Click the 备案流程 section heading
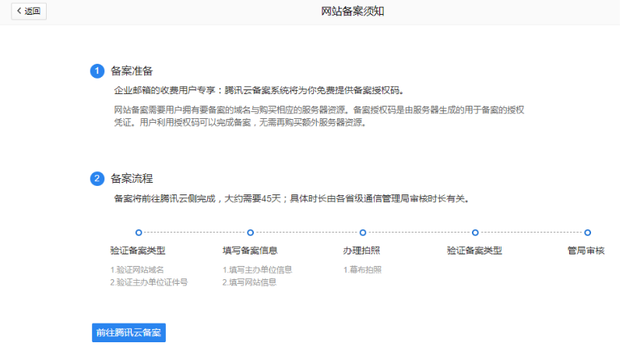 point(132,178)
